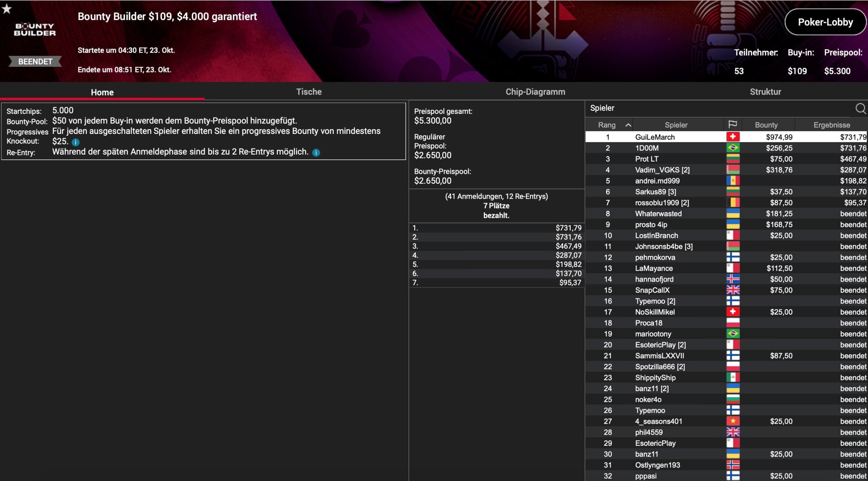Click the Progressives Knockout info icon
The image size is (868, 481).
[76, 142]
